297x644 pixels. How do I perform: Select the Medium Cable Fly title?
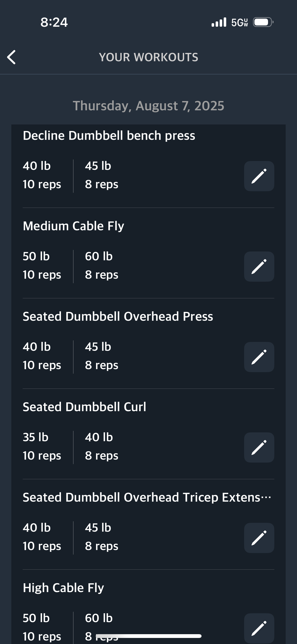coord(73,226)
